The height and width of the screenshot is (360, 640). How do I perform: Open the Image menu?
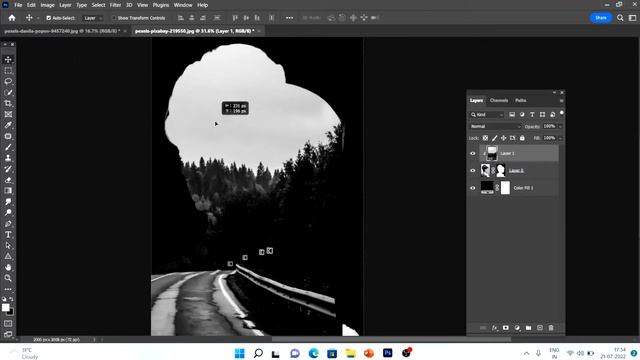[x=47, y=5]
